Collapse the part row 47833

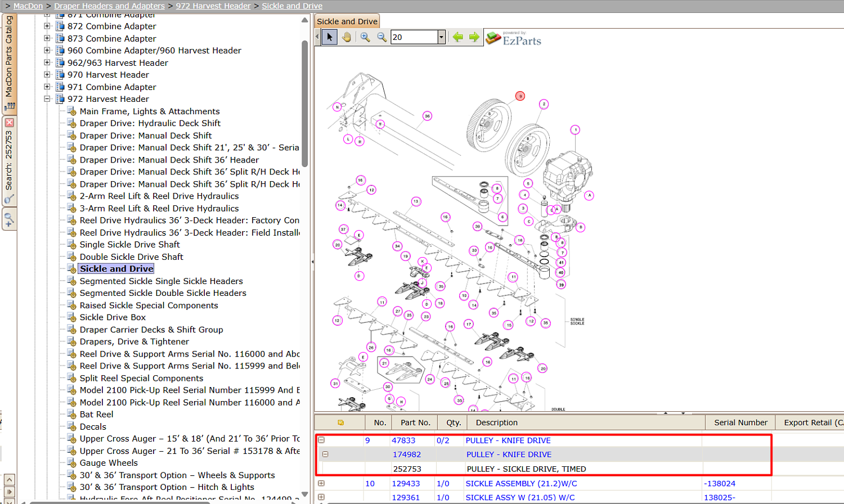[x=321, y=440]
